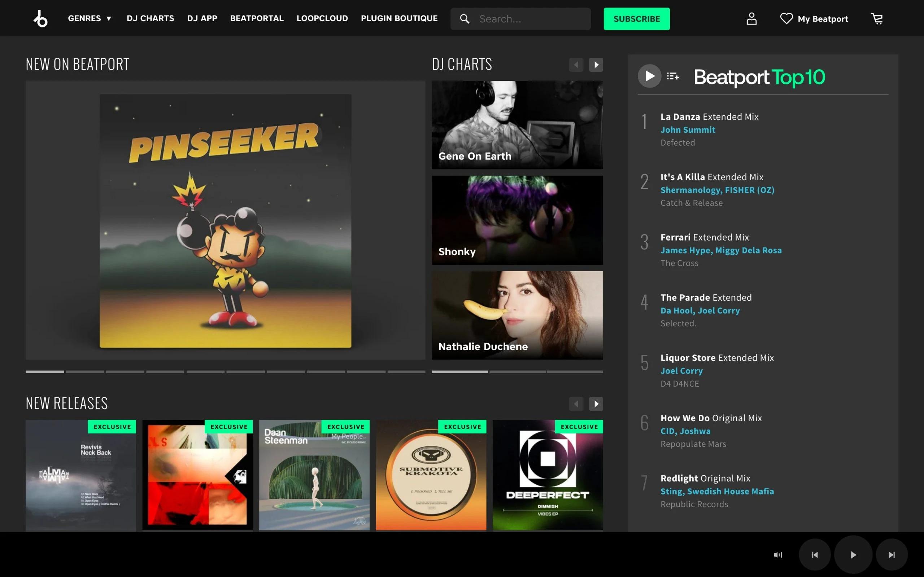Open DJ Charts in top navigation

point(150,18)
